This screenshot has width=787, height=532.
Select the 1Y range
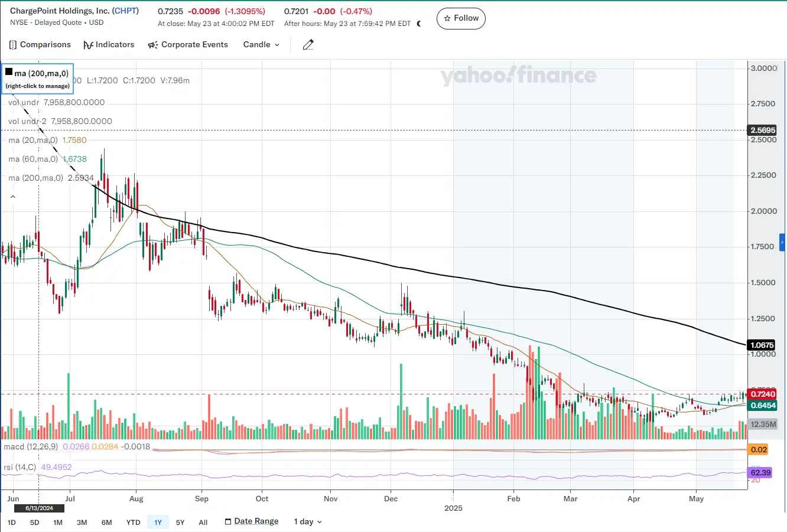(158, 522)
